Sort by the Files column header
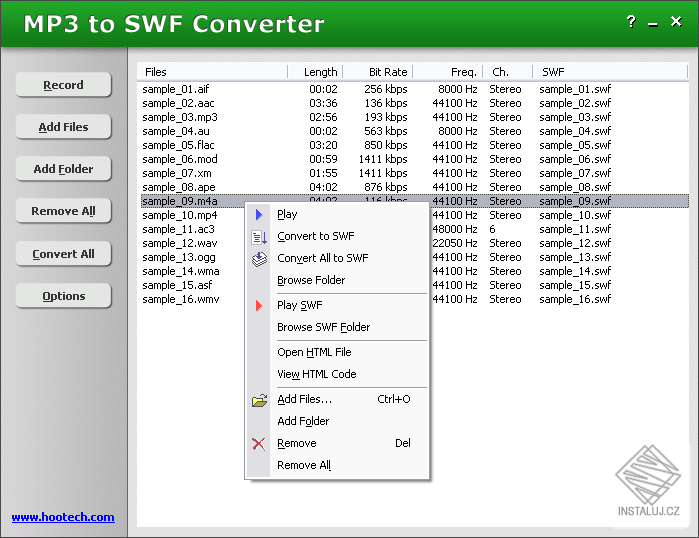The image size is (699, 538). click(213, 72)
